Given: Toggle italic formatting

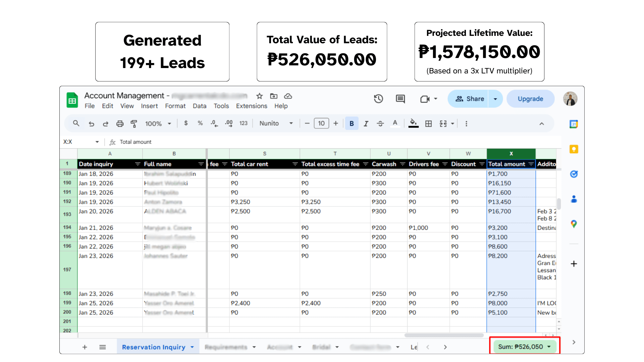Looking at the screenshot, I should tap(366, 124).
